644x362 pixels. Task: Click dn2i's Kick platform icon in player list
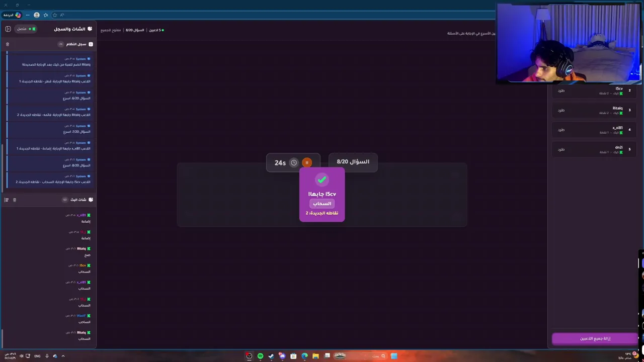point(621,152)
